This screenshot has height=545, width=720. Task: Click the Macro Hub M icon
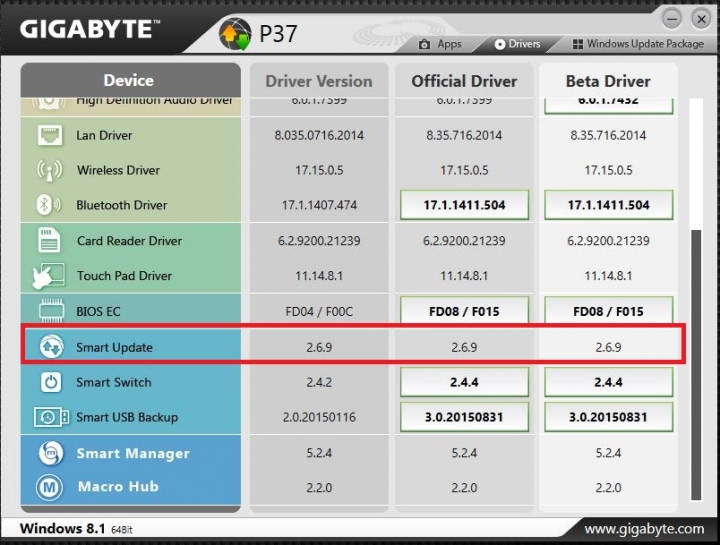click(50, 487)
